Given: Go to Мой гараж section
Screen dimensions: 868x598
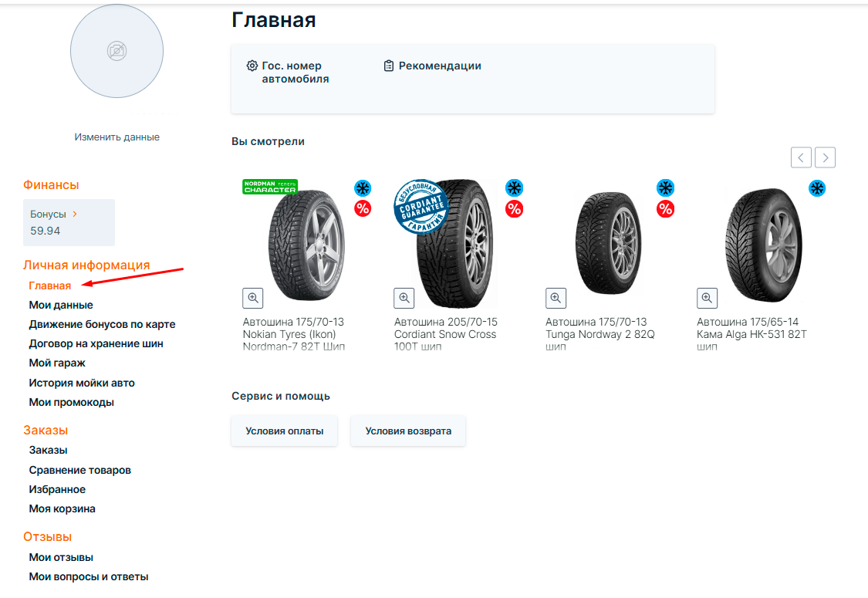Looking at the screenshot, I should [57, 363].
